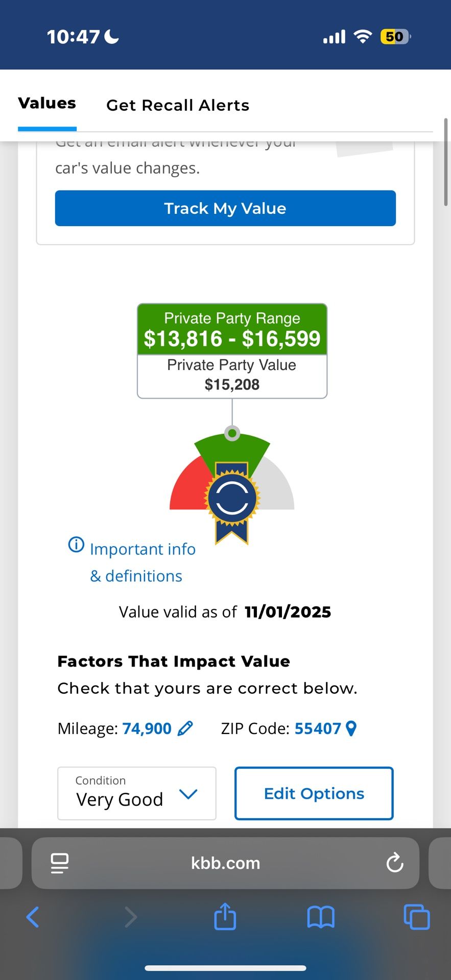Screen dimensions: 451x980
Task: Switch to the Values tab
Action: [x=47, y=104]
